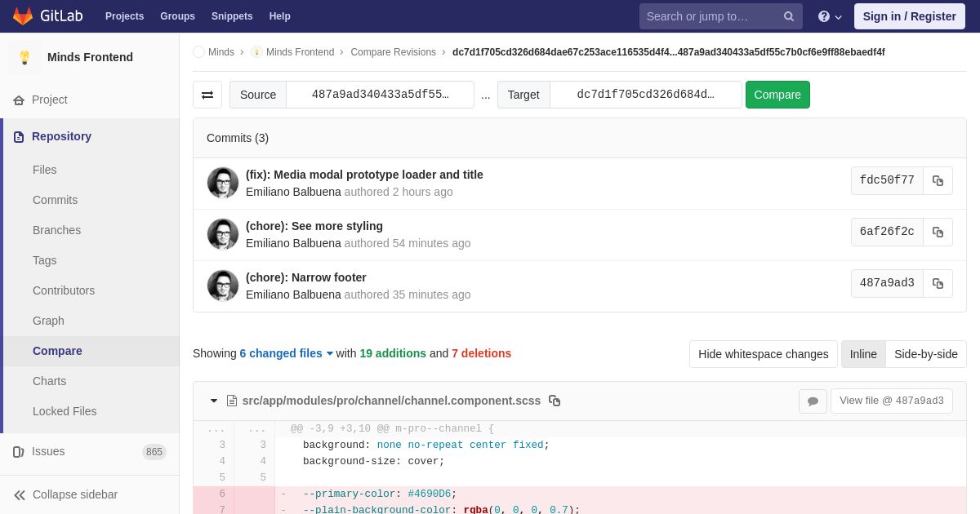
Task: Open the Projects menu
Action: pos(124,16)
